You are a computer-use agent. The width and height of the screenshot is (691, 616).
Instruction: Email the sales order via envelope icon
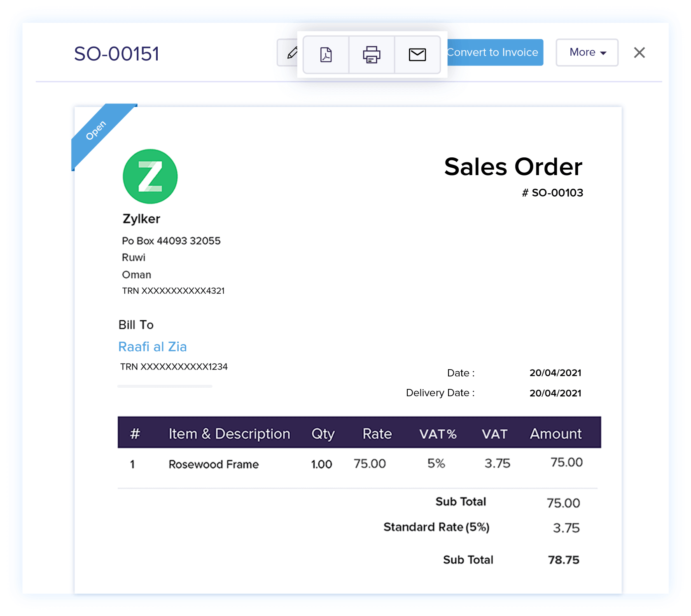pyautogui.click(x=417, y=54)
